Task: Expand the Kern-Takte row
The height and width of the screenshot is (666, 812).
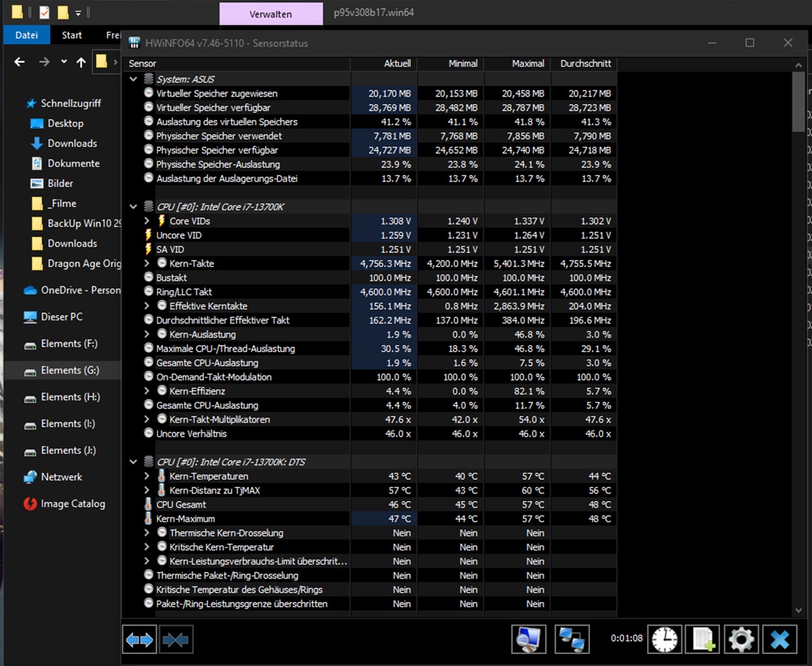Action: click(x=147, y=263)
